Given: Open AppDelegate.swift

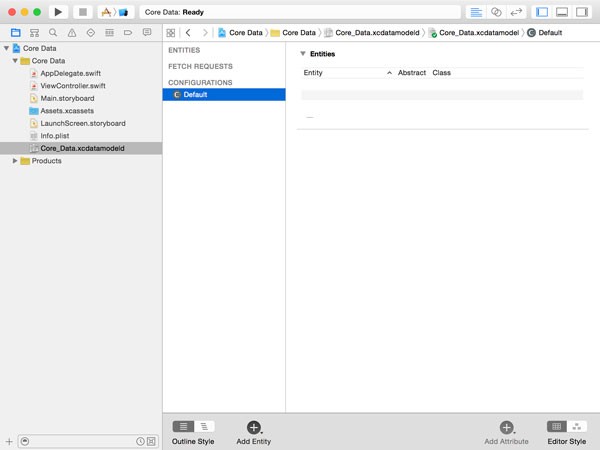Looking at the screenshot, I should (x=81, y=73).
